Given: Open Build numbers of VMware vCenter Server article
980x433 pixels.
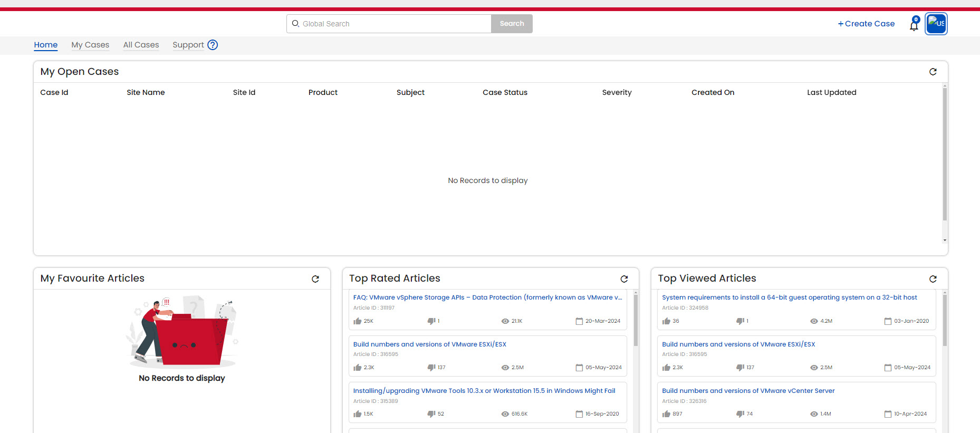Looking at the screenshot, I should click(x=748, y=391).
